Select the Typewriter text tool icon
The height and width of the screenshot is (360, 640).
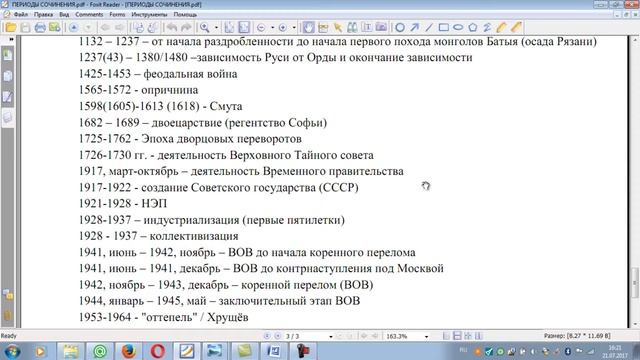367,27
